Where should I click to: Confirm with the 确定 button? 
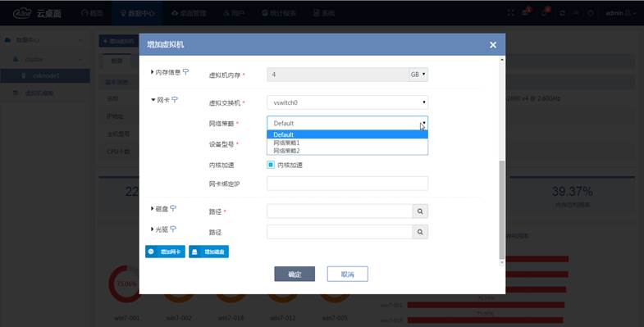[x=295, y=274]
